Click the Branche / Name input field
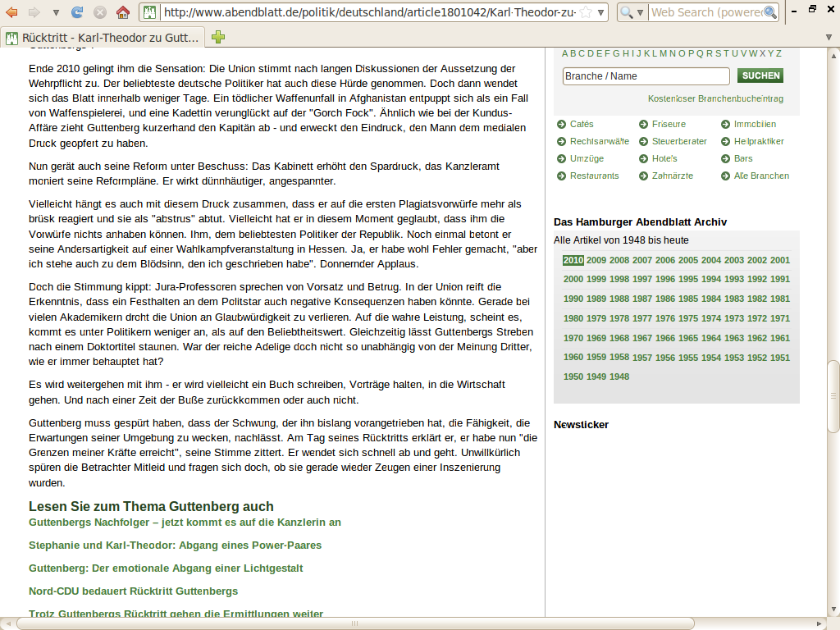The height and width of the screenshot is (630, 840). 646,76
